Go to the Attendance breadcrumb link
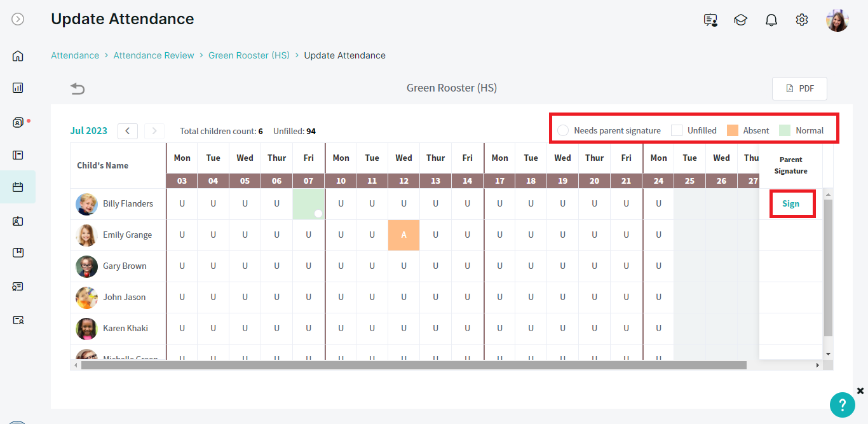The width and height of the screenshot is (868, 424). click(x=75, y=55)
